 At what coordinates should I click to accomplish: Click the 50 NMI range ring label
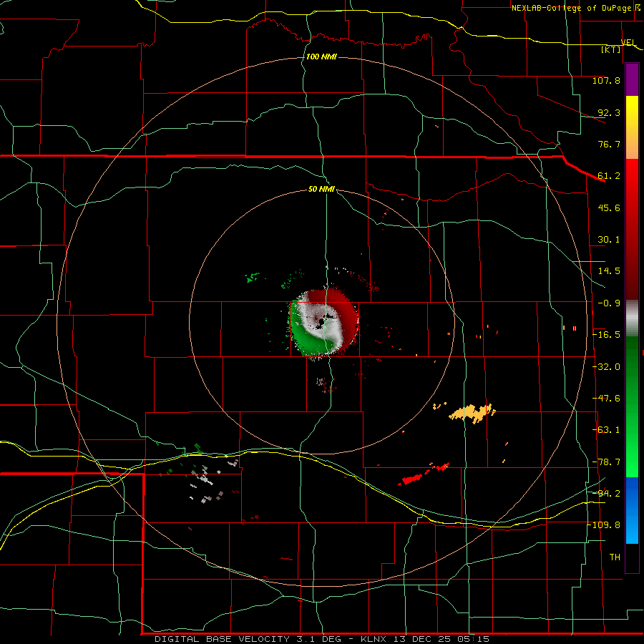[321, 189]
